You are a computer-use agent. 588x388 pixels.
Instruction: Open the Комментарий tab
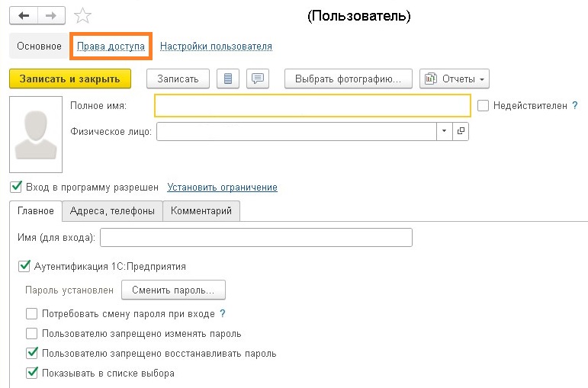coord(201,211)
